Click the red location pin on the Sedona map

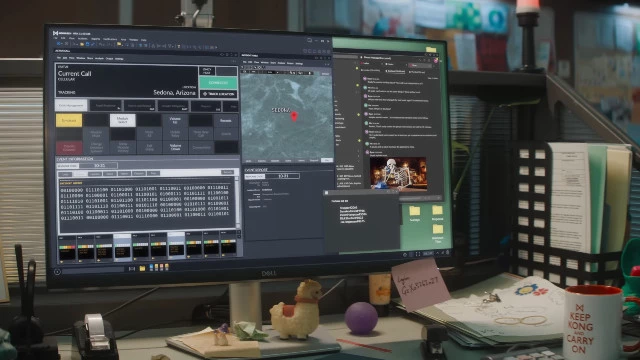(293, 116)
